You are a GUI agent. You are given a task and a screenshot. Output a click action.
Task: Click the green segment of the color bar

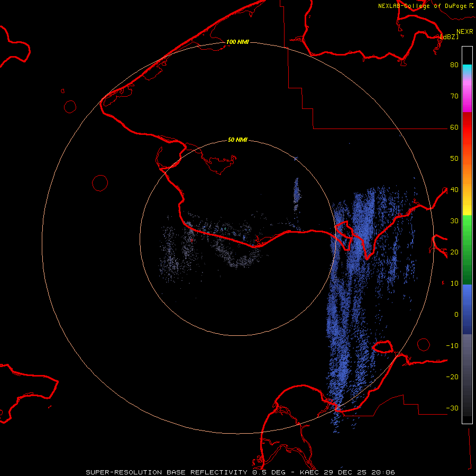tap(467, 250)
